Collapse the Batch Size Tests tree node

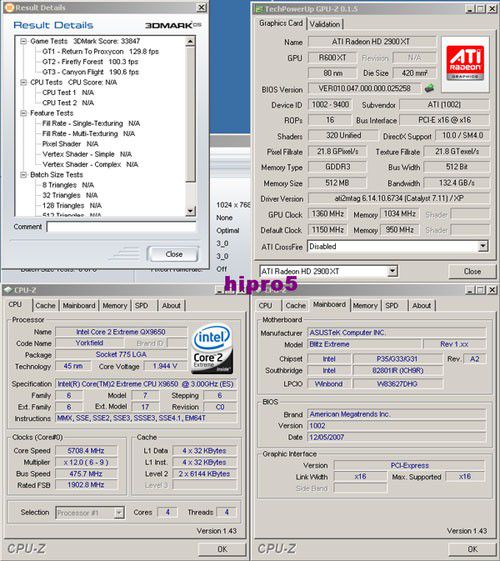(x=24, y=175)
